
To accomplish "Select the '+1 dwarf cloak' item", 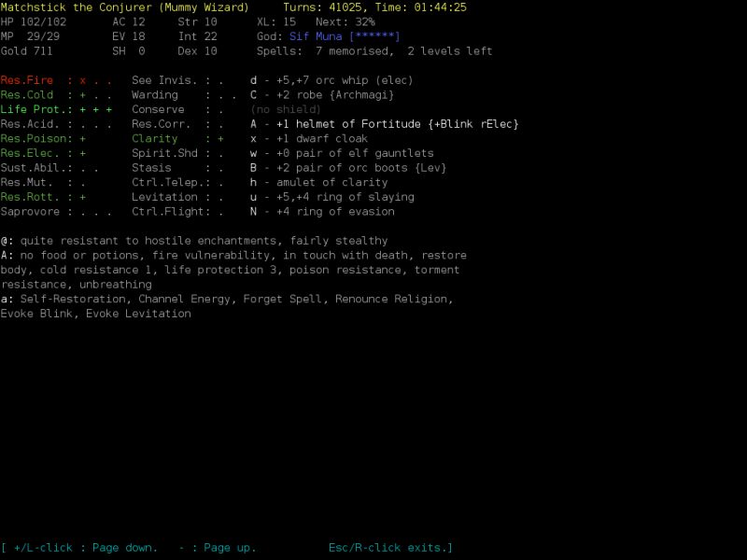I will (x=322, y=138).
